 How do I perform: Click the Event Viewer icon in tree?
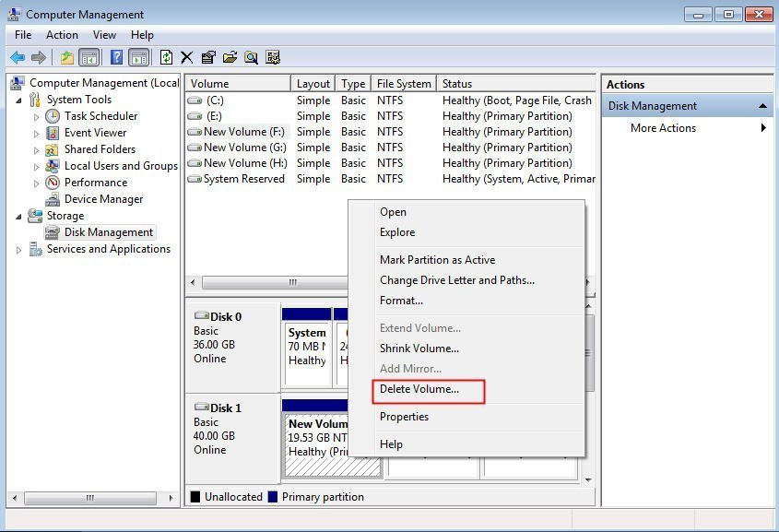[x=53, y=133]
